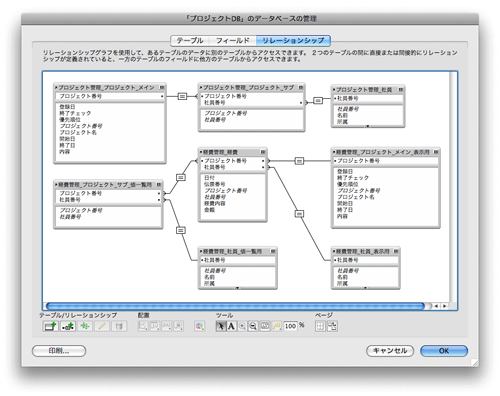Toggle display button on プロジェクト管理_社員 table

coord(401,90)
